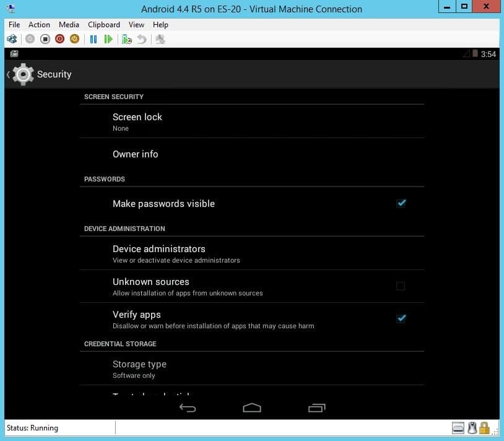Click the "None" value under Screen lock

tap(121, 128)
